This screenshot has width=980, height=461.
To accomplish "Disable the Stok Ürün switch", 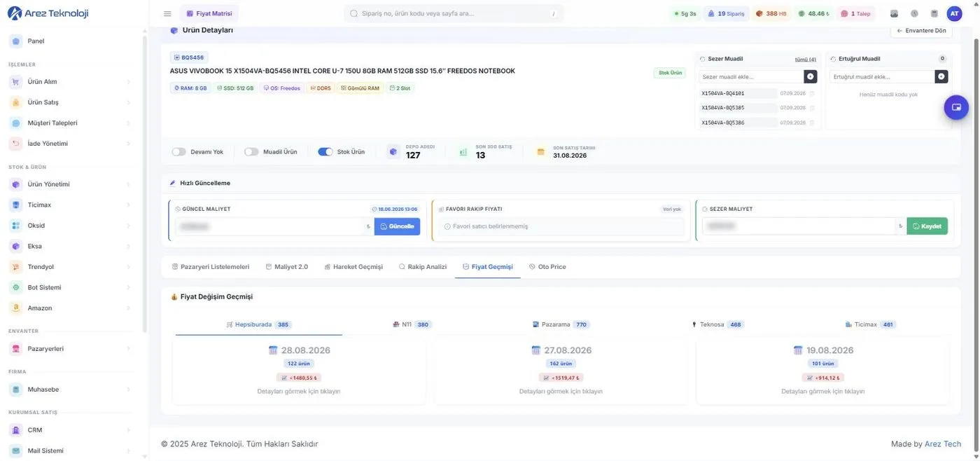I will click(x=325, y=151).
